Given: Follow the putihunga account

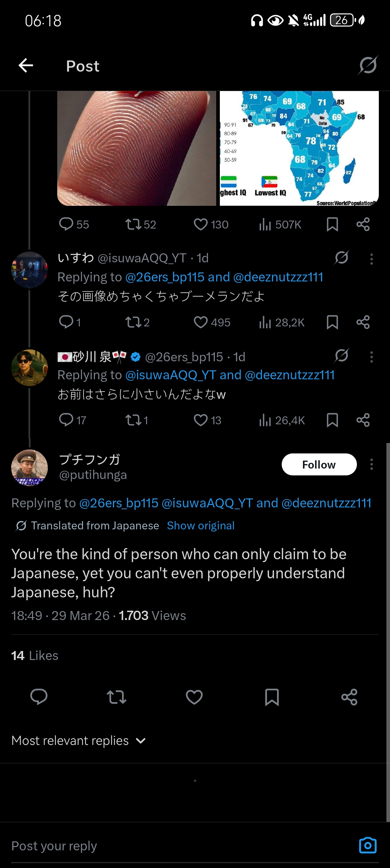Looking at the screenshot, I should (319, 465).
